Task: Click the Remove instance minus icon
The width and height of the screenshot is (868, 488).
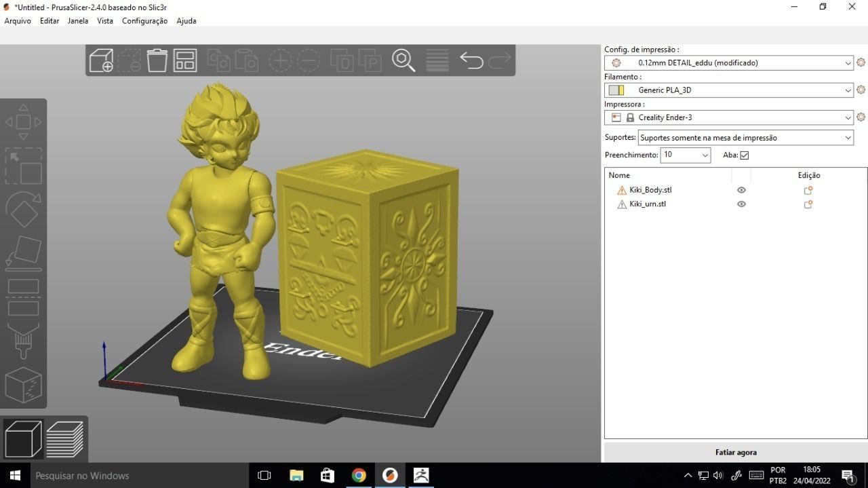Action: 309,60
